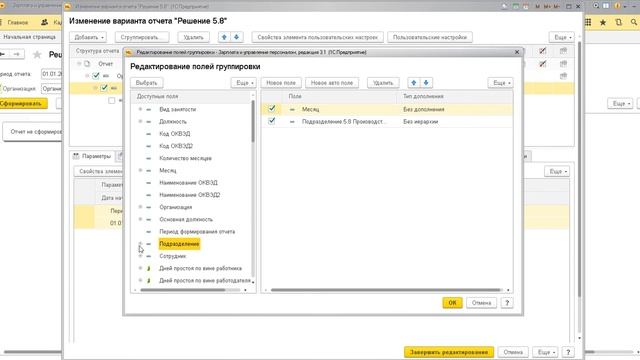Viewport: 640px width, 360px height.
Task: Expand the Сотрудник field
Action: pyautogui.click(x=140, y=256)
